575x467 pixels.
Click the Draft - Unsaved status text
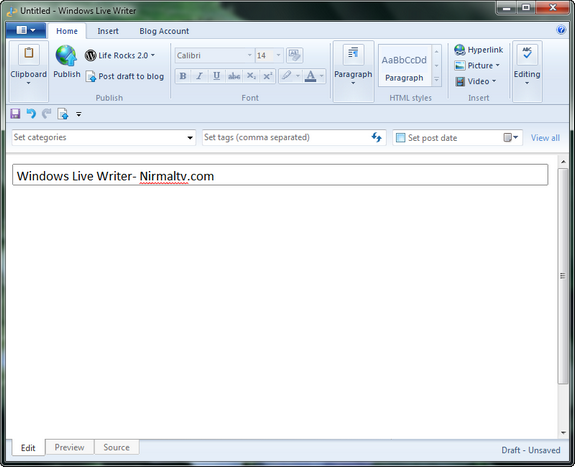point(531,450)
